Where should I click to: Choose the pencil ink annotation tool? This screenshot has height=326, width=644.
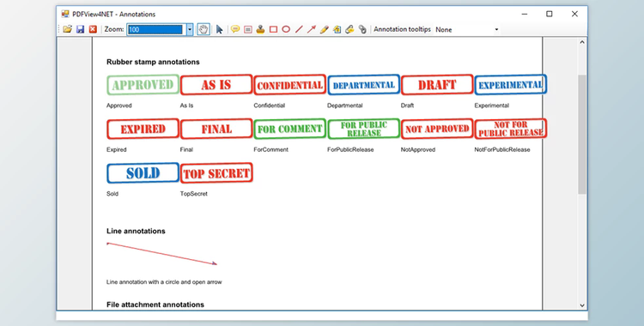[324, 29]
